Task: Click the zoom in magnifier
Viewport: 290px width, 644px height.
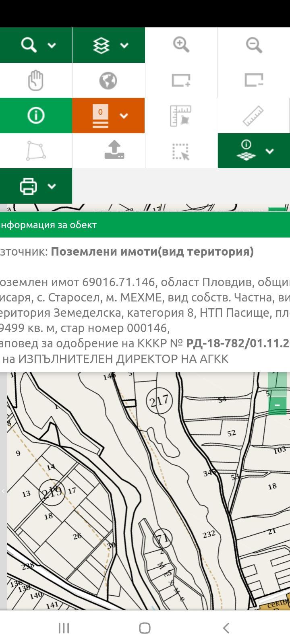Action: (x=181, y=45)
